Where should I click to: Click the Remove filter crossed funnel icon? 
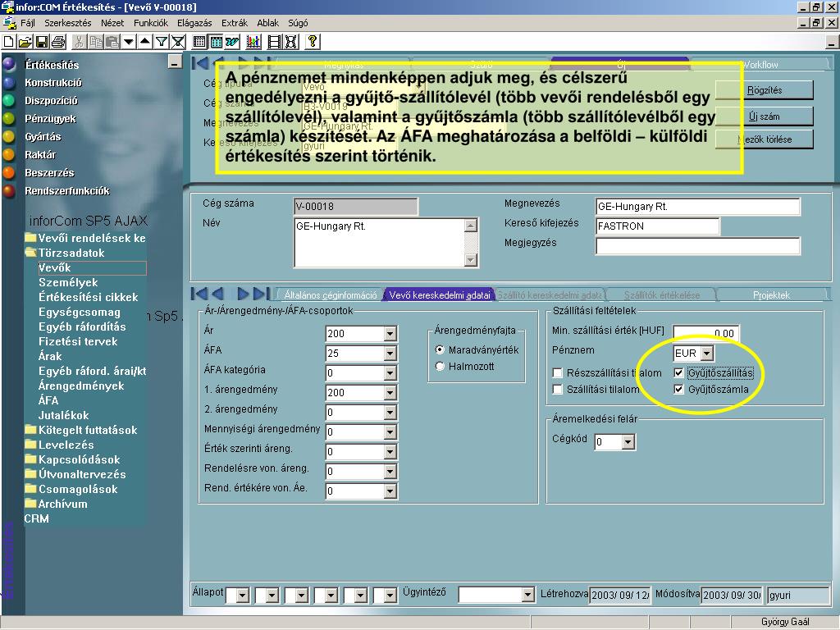pos(178,42)
